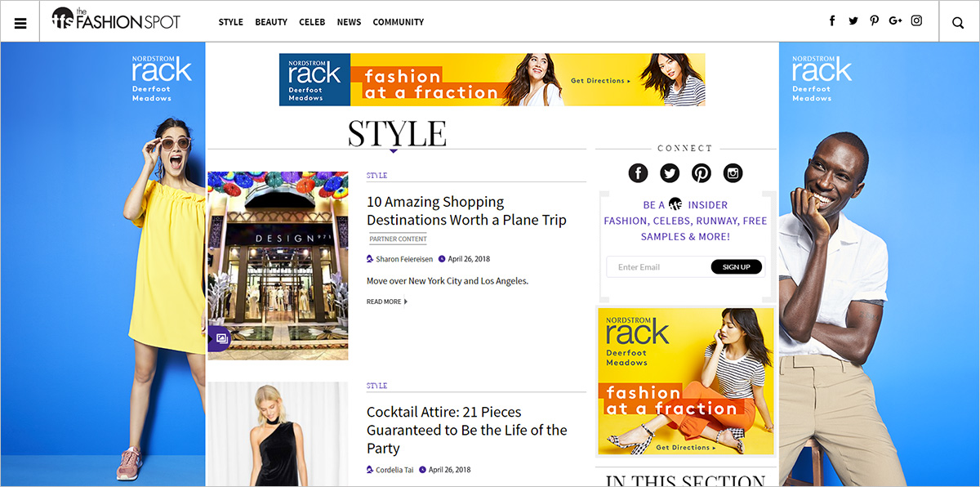This screenshot has width=980, height=487.
Task: Click Read More under shopping article
Action: click(386, 302)
